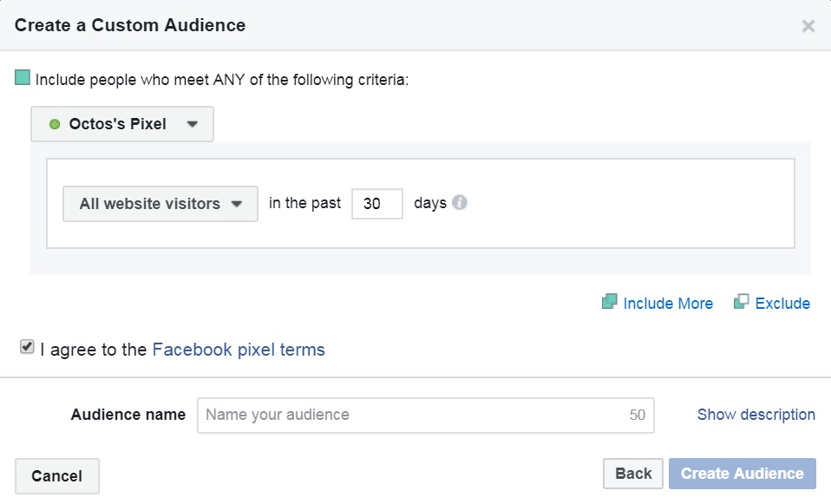Click the Include More overlapping squares icon
Screen dimensions: 831x504
[x=610, y=302]
